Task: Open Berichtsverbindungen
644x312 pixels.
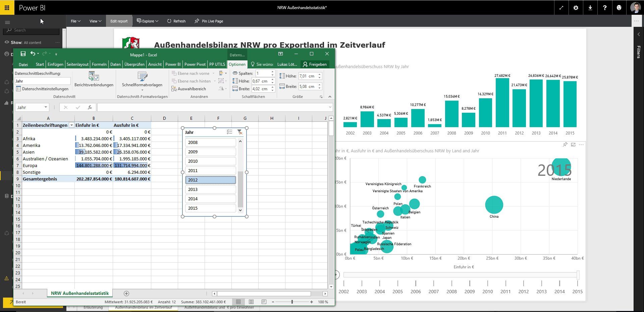Action: point(94,79)
